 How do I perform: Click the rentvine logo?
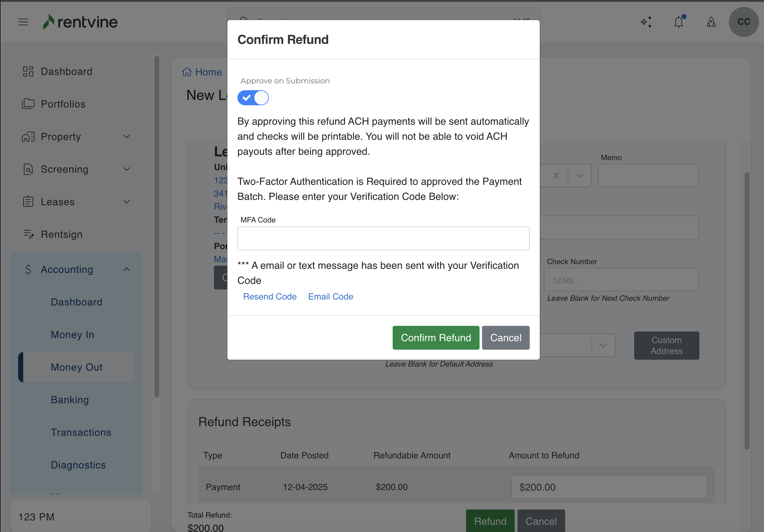[x=80, y=22]
